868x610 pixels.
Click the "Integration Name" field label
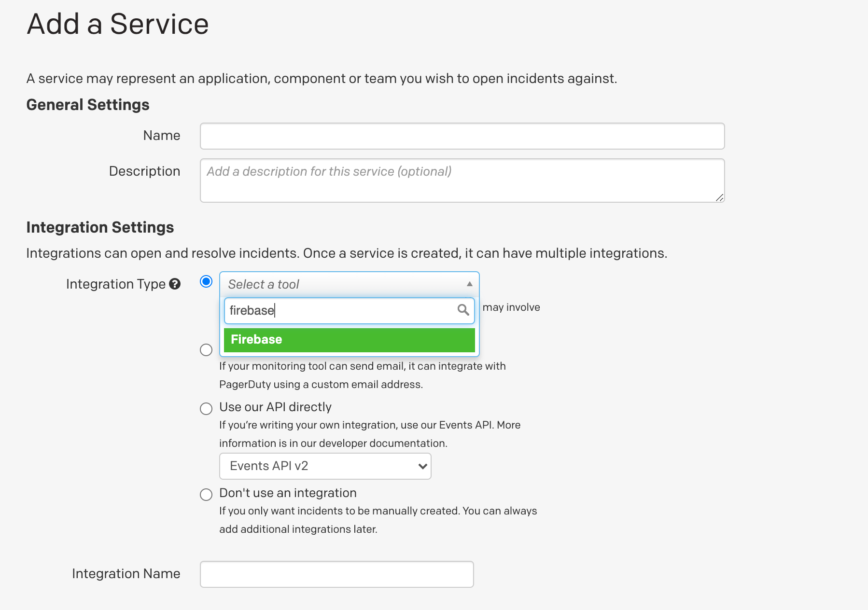click(x=126, y=574)
